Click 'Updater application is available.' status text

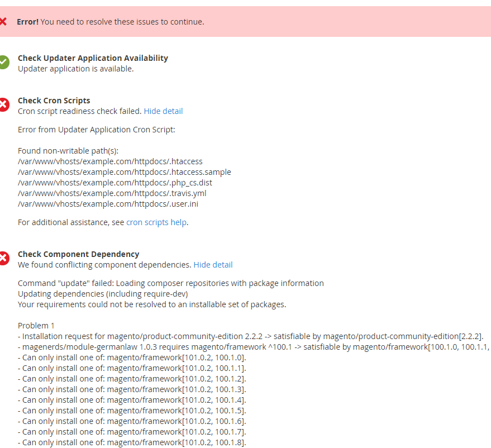pyautogui.click(x=75, y=69)
